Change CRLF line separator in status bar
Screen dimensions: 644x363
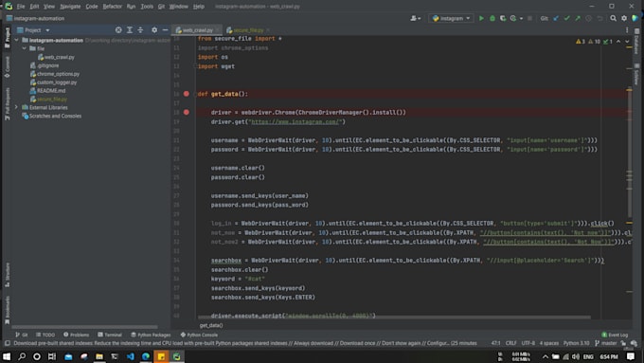click(x=510, y=343)
